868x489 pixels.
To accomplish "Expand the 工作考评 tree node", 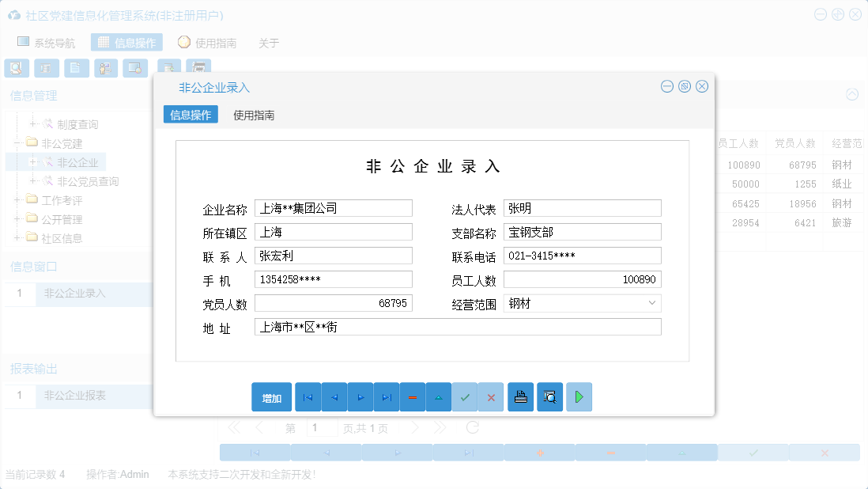I will click(17, 199).
